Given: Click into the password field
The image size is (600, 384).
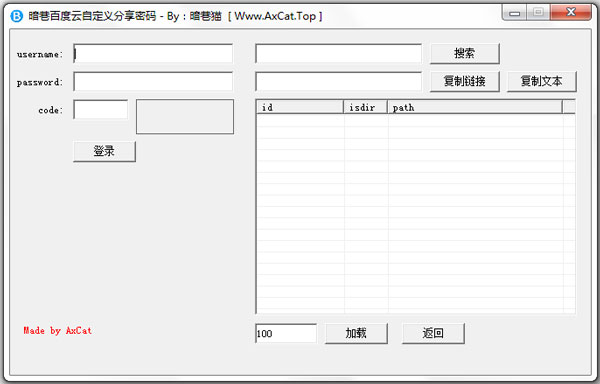Looking at the screenshot, I should [153, 81].
